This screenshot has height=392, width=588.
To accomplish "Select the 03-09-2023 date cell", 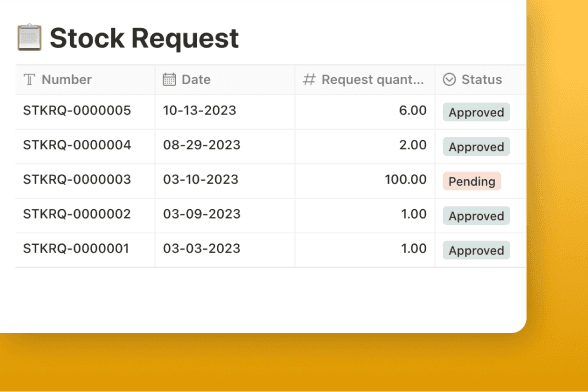I will [225, 215].
